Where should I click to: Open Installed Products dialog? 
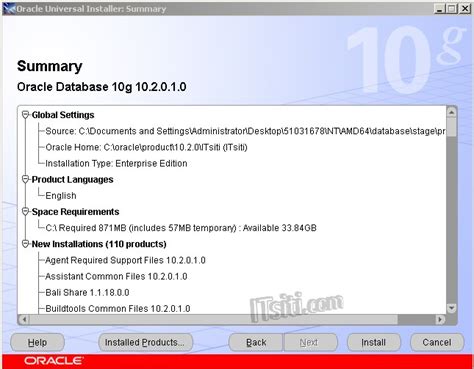pyautogui.click(x=145, y=342)
